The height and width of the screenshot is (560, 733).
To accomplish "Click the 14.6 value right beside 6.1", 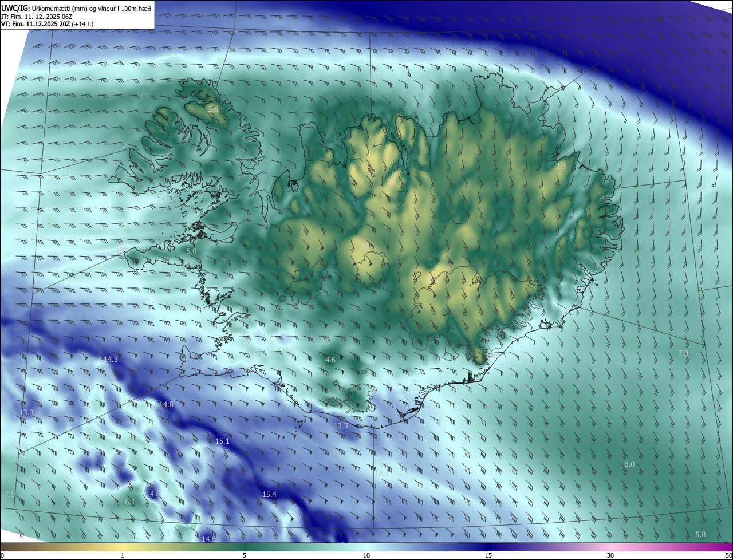I will click(x=153, y=493).
